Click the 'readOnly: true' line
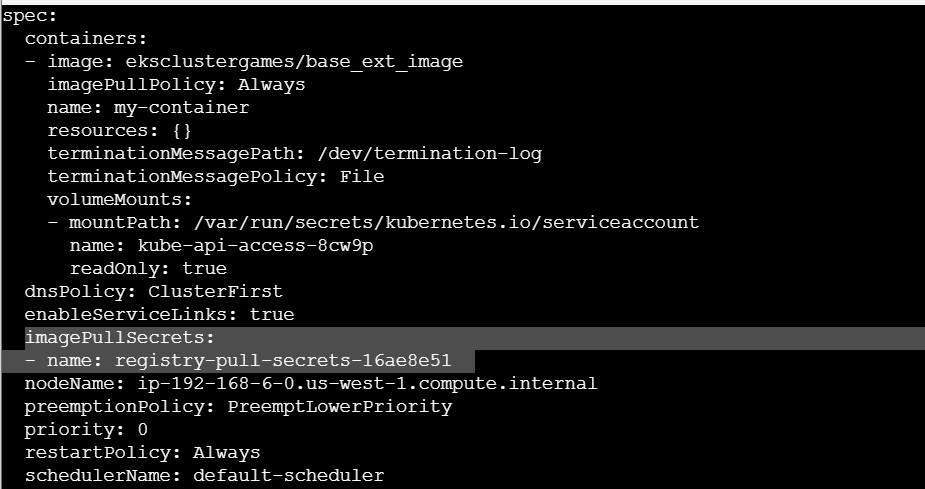925x489 pixels. (148, 269)
